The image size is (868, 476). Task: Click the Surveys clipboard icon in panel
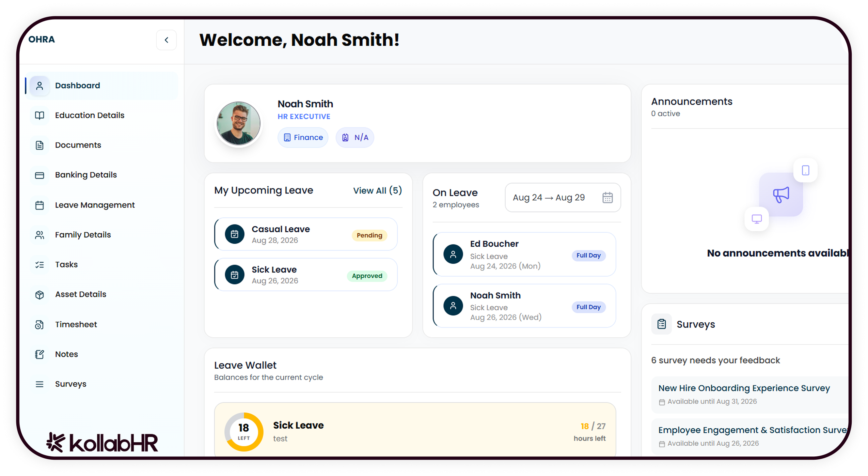pos(661,324)
